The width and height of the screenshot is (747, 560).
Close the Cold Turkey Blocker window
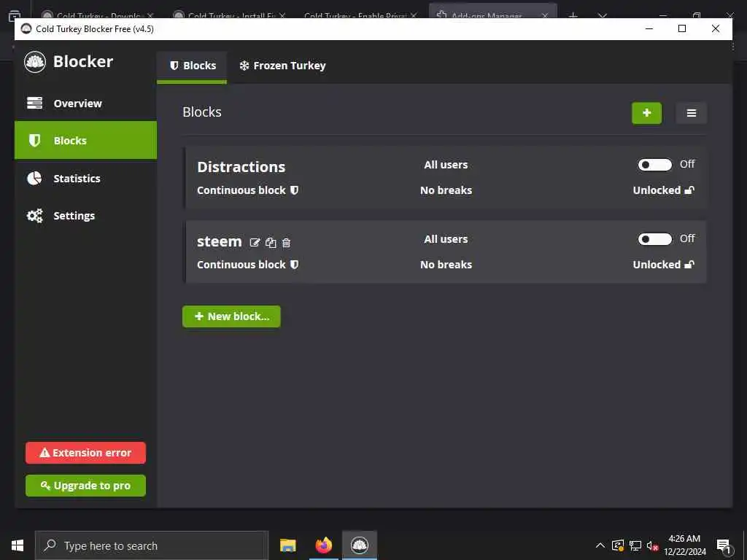click(x=716, y=29)
